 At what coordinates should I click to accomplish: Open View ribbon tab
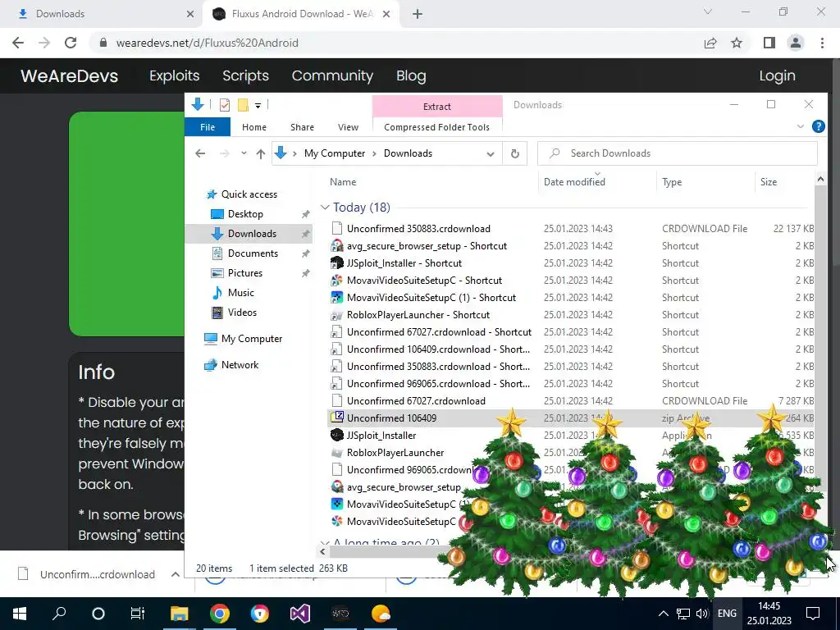click(x=348, y=127)
